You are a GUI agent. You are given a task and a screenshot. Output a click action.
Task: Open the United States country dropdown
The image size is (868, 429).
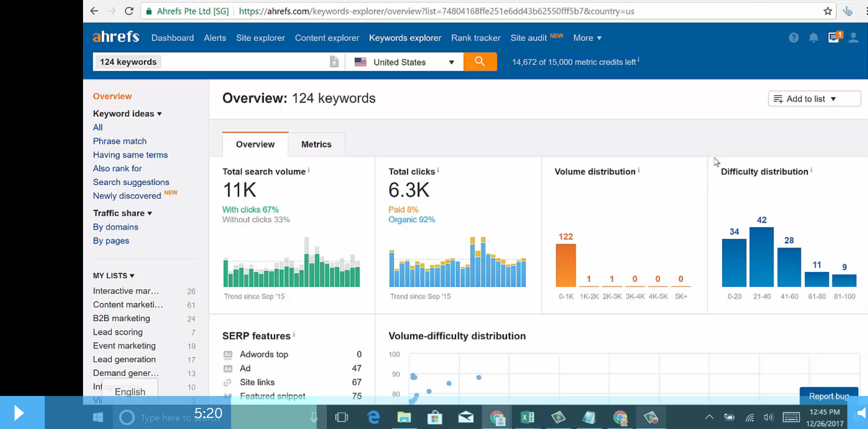tap(404, 62)
